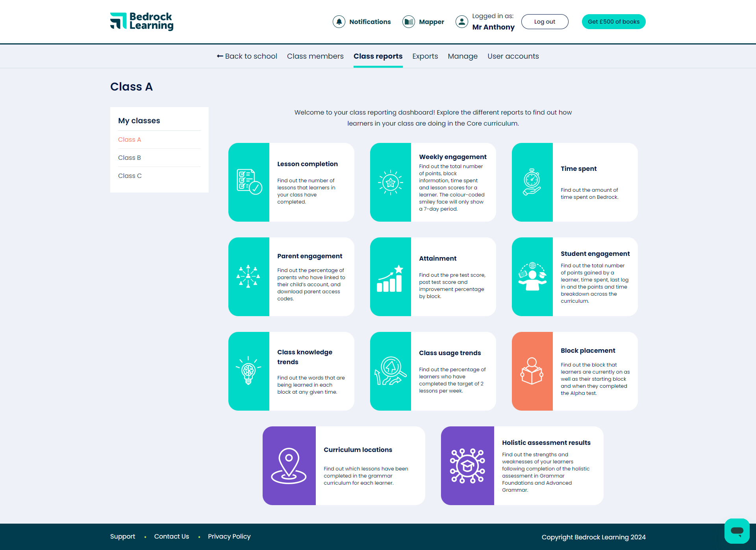This screenshot has width=756, height=550.
Task: Open Block placement reader icon
Action: tap(532, 371)
